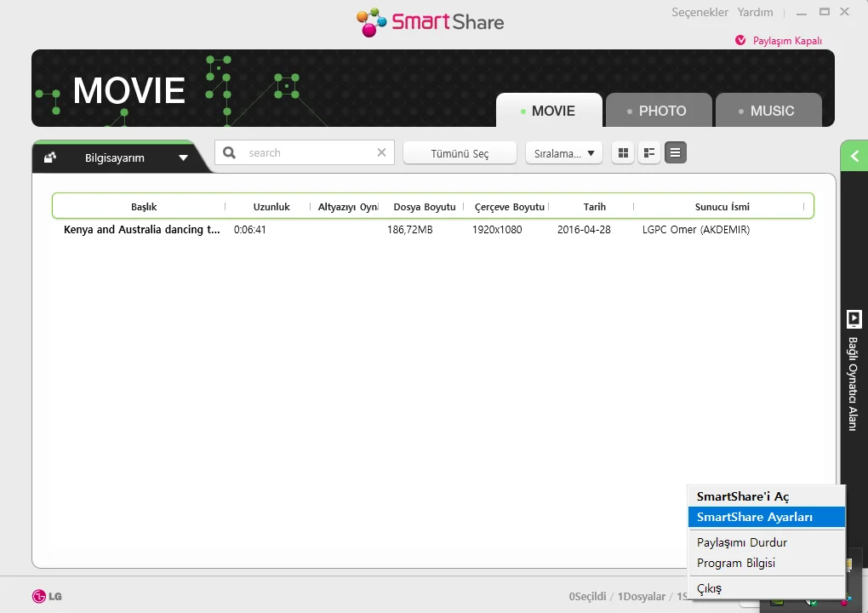
Task: Sort by the Başlık column header
Action: (144, 207)
